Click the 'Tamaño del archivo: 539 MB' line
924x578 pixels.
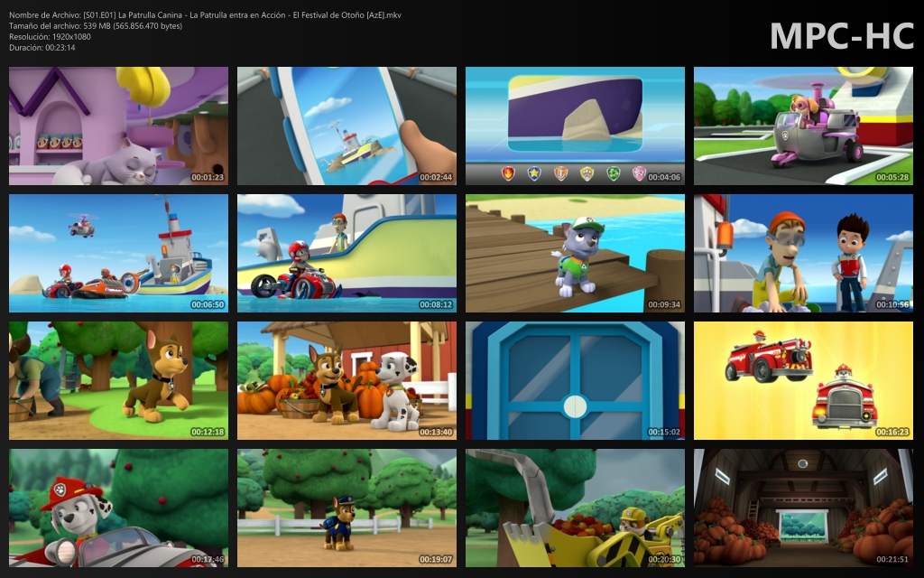96,26
